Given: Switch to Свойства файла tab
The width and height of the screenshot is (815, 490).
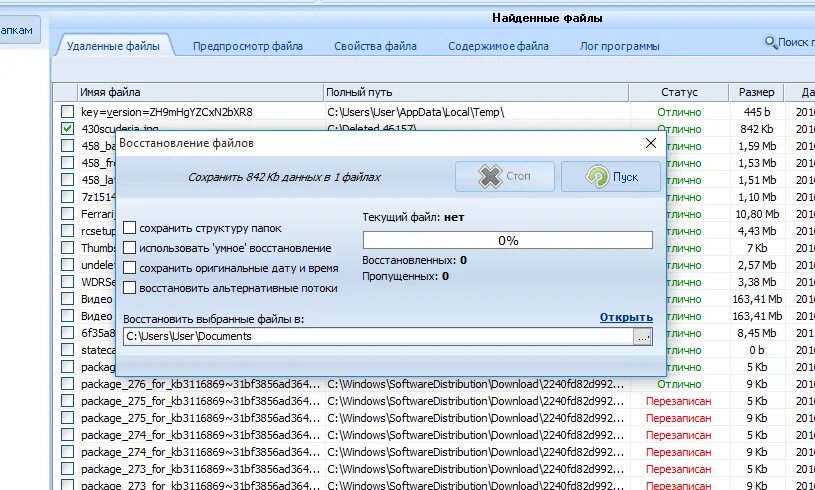Looking at the screenshot, I should pyautogui.click(x=375, y=46).
